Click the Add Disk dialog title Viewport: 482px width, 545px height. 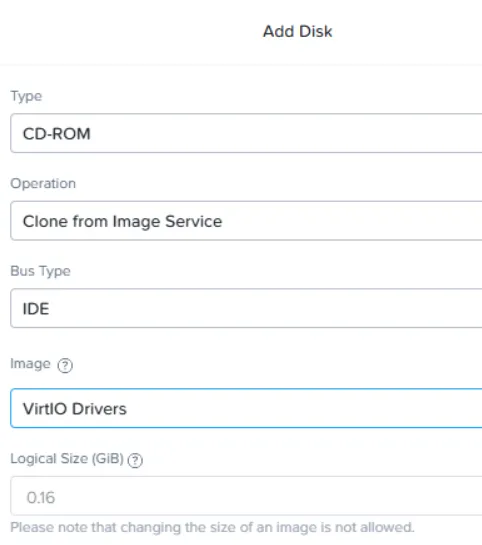pyautogui.click(x=297, y=31)
